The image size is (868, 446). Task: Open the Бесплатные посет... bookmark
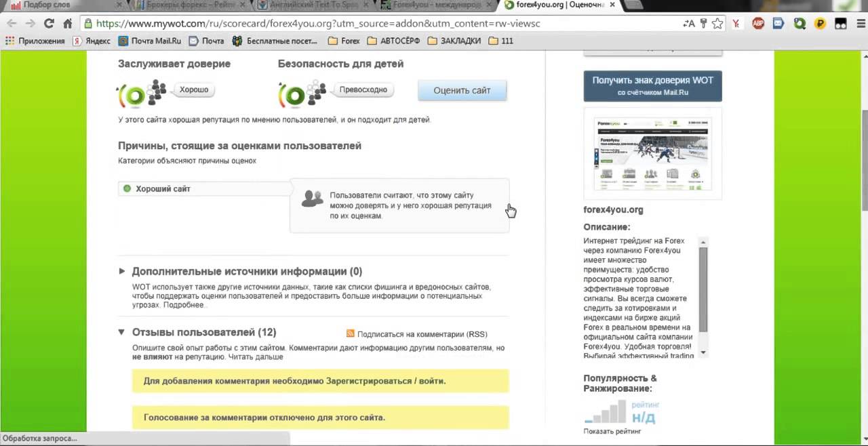tap(275, 41)
